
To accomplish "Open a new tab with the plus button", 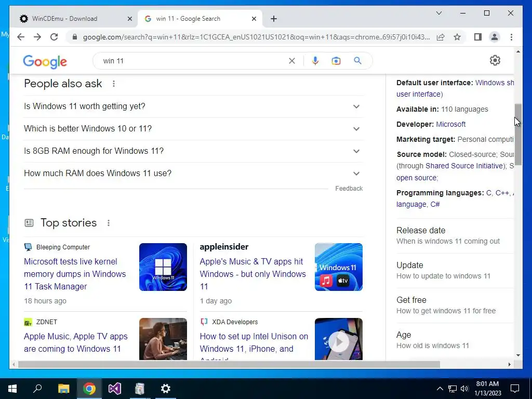I will pos(274,19).
